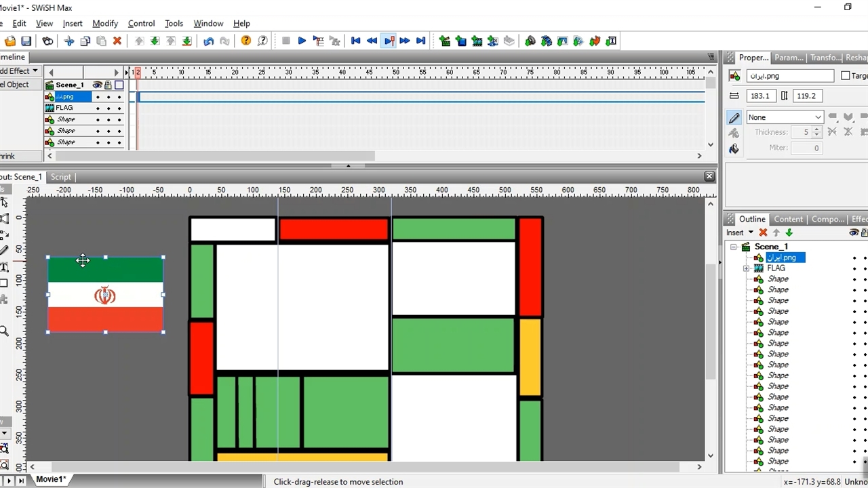Click the Add Effect button
Image resolution: width=868 pixels, height=488 pixels.
(18, 70)
